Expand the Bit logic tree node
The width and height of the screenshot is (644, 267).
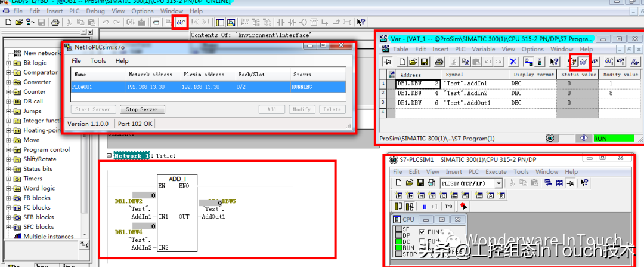8,63
